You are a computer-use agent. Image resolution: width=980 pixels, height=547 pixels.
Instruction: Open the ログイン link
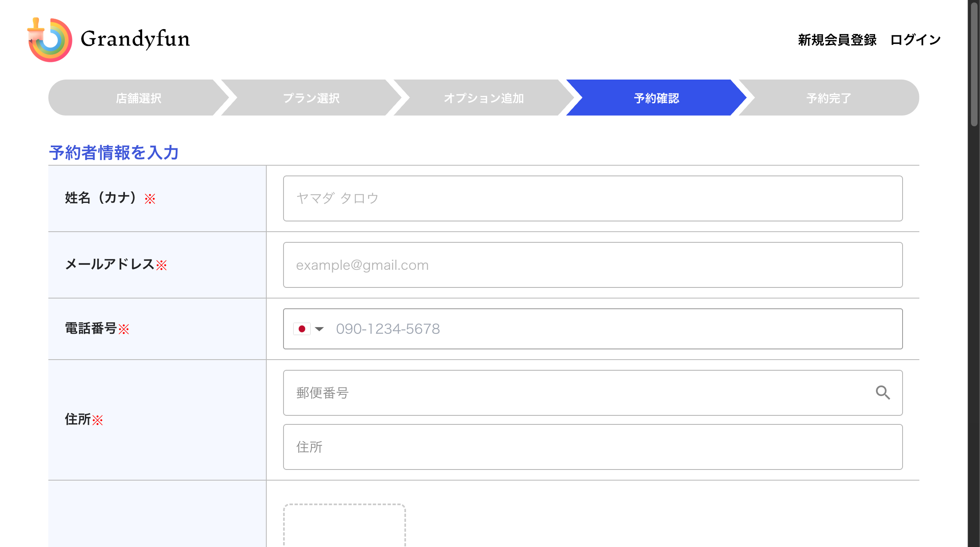click(x=915, y=40)
